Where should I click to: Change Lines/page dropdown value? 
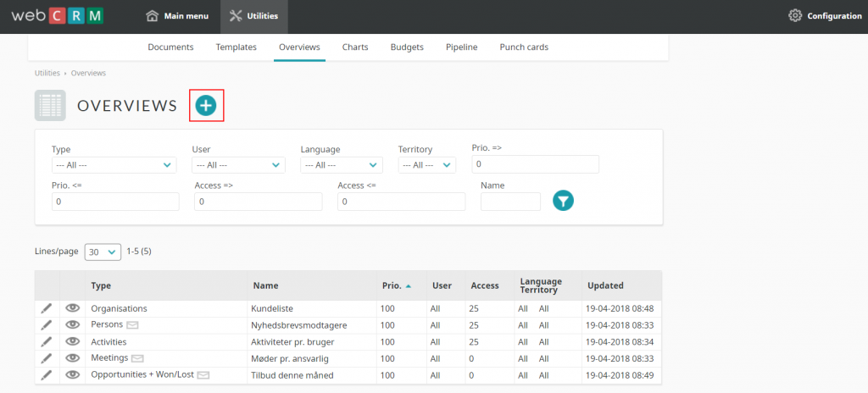coord(103,252)
